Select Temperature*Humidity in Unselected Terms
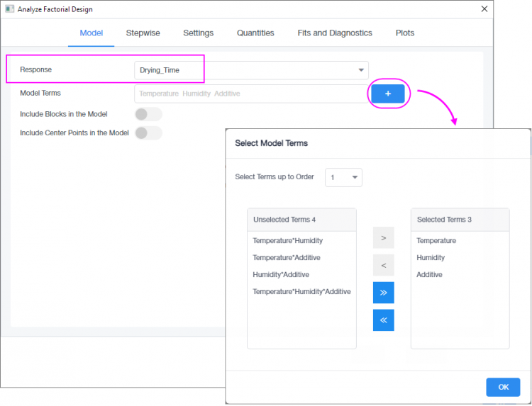 tap(287, 241)
